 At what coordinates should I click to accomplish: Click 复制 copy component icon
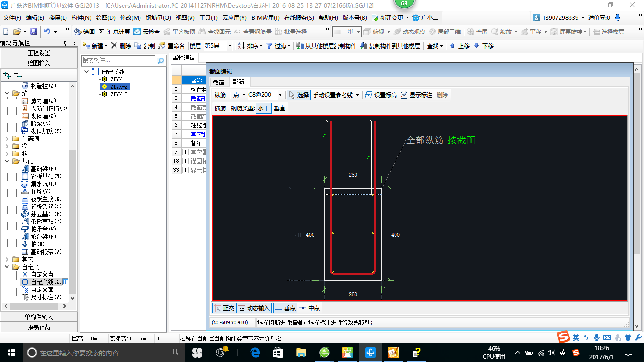(145, 46)
